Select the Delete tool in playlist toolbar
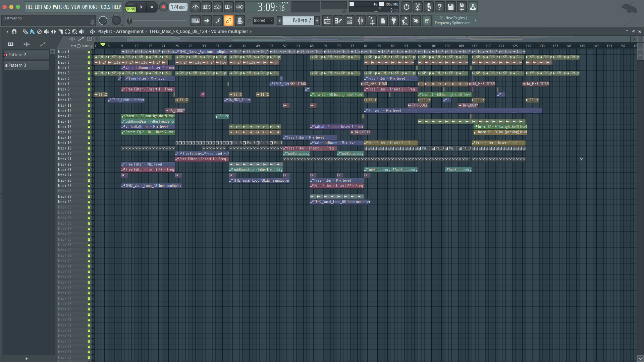 [x=39, y=32]
